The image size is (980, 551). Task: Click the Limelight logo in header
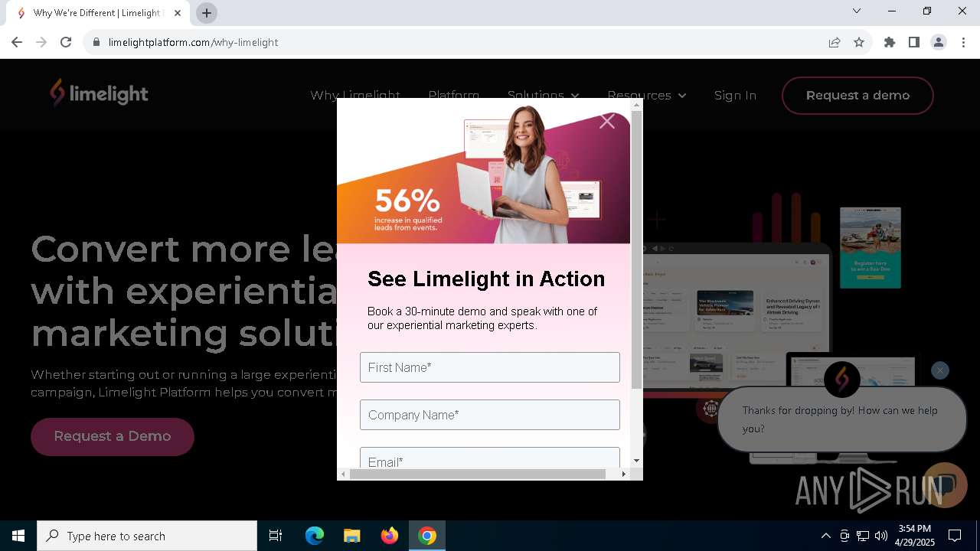click(99, 93)
